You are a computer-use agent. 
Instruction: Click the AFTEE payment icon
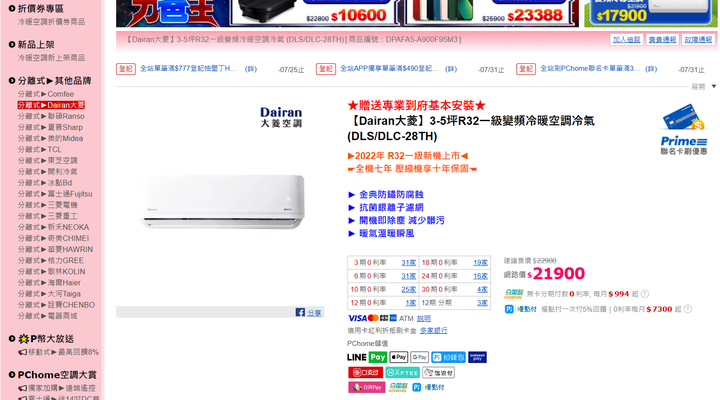click(402, 372)
